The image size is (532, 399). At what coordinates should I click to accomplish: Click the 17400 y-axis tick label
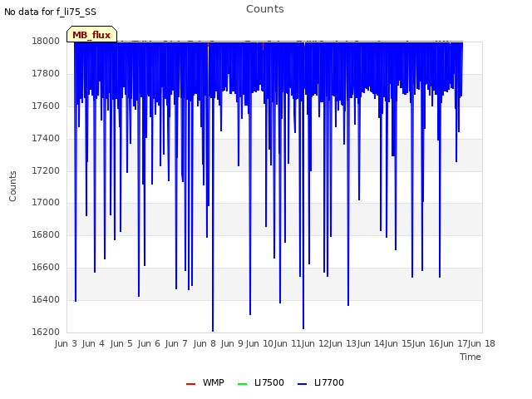pyautogui.click(x=46, y=138)
